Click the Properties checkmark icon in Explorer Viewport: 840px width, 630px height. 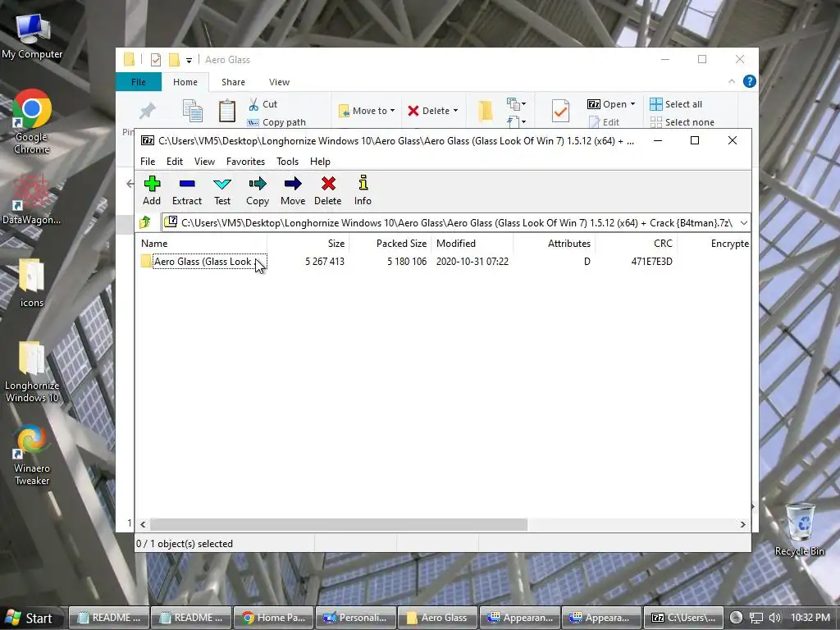pos(560,111)
